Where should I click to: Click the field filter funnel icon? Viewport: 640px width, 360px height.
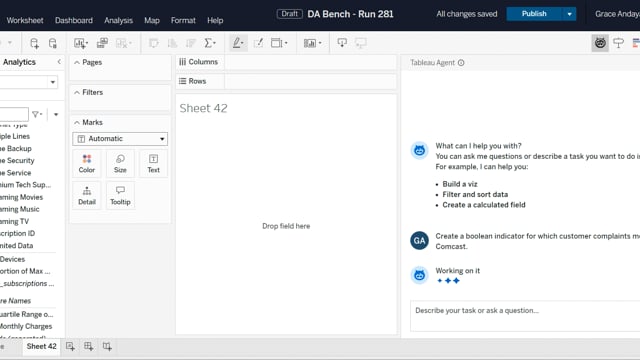[37, 114]
